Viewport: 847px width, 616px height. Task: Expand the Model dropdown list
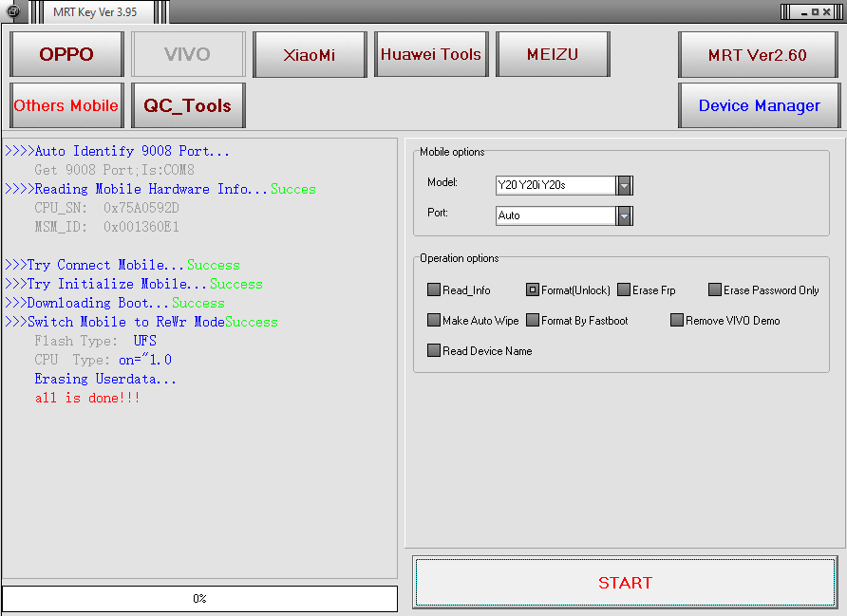point(624,185)
